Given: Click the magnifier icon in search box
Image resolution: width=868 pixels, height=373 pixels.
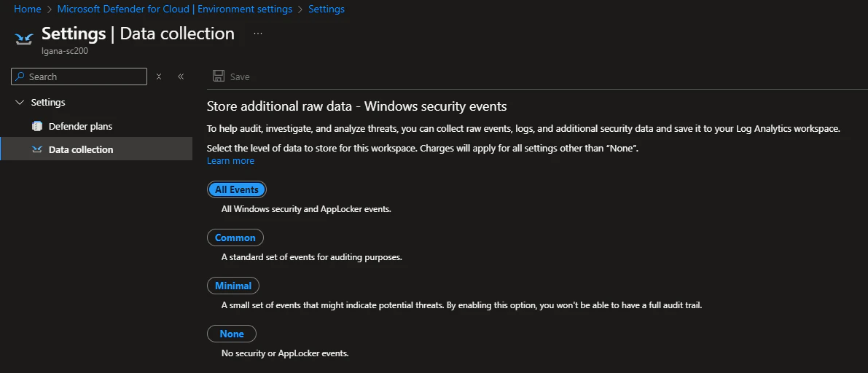Looking at the screenshot, I should 21,76.
